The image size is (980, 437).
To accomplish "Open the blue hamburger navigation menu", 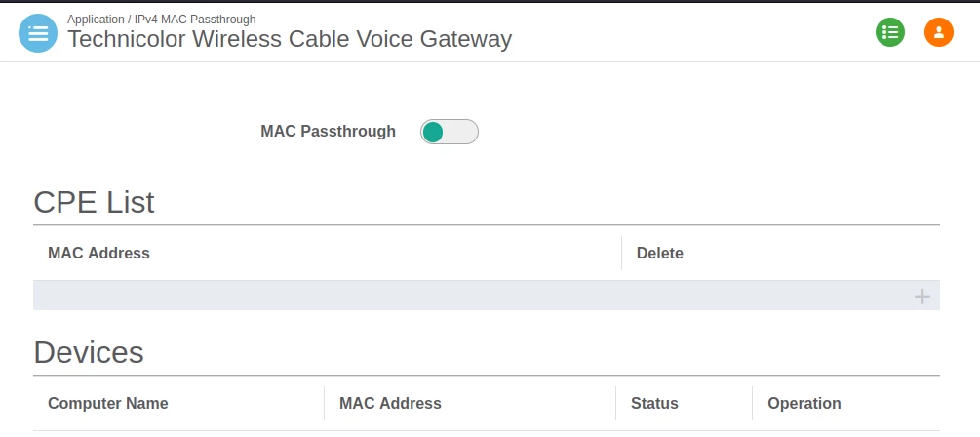I will 38,33.
